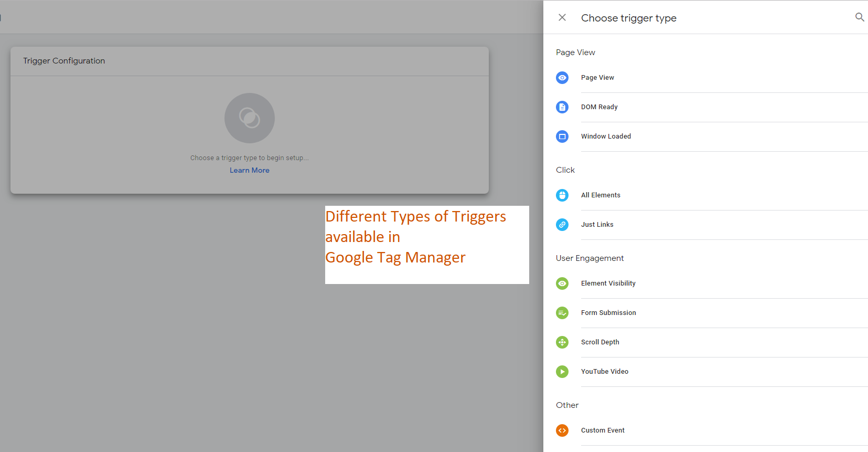Viewport: 868px width, 452px height.
Task: Click the All Elements mouse icon
Action: pos(562,195)
